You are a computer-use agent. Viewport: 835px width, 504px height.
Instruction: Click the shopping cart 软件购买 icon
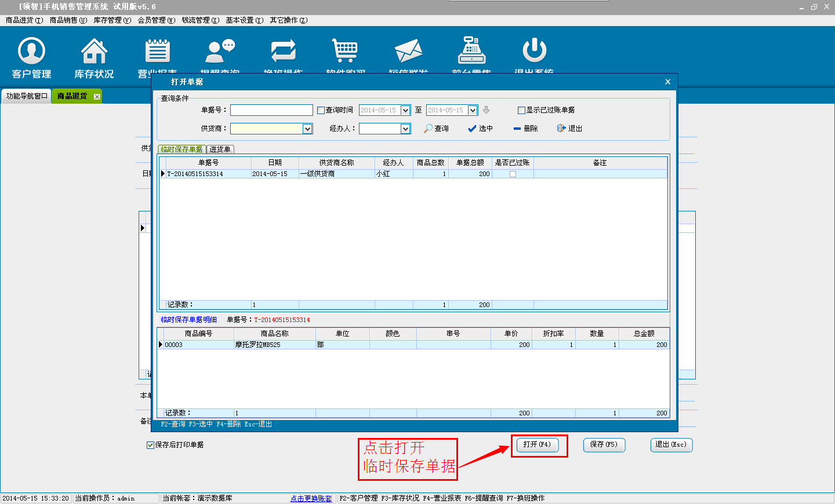(x=346, y=52)
